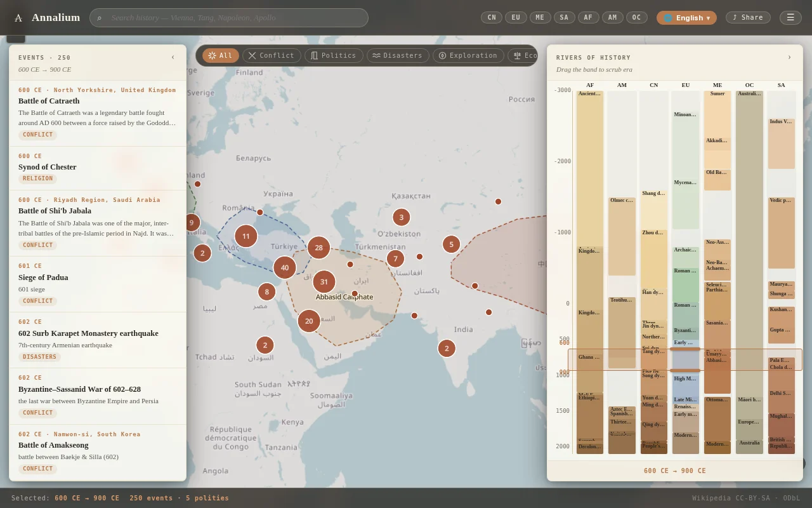The width and height of the screenshot is (812, 508).
Task: Select the Olmec band in AM column
Action: pos(622,236)
